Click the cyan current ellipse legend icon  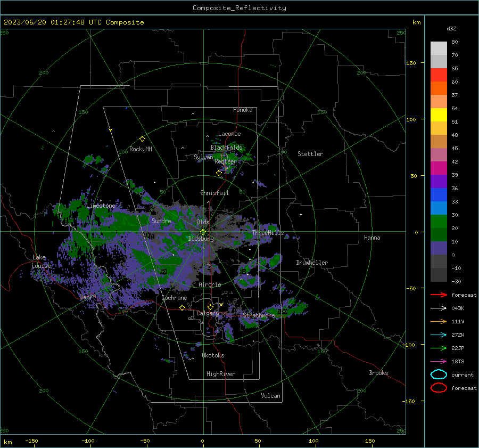[439, 374]
